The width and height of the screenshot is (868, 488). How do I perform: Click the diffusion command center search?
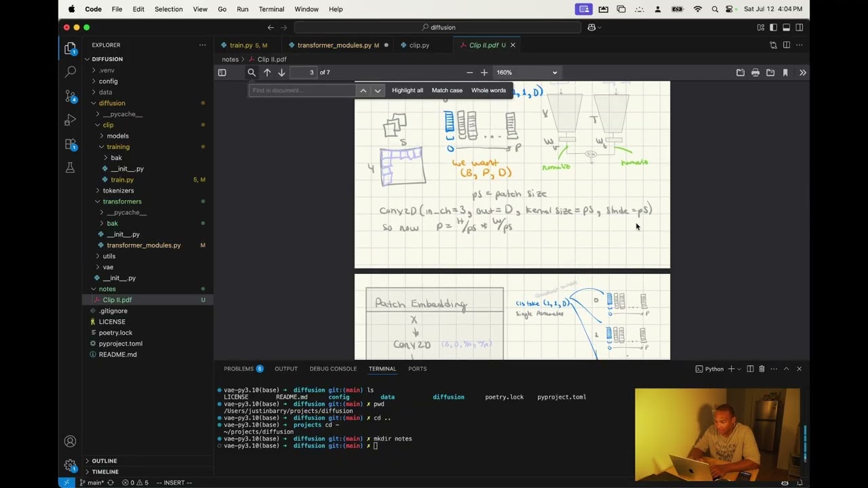(438, 27)
